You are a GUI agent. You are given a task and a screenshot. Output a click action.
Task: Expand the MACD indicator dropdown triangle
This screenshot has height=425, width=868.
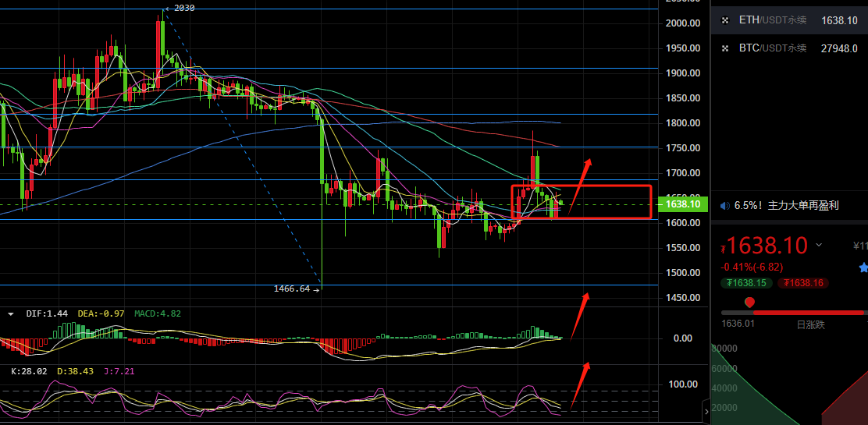click(10, 313)
